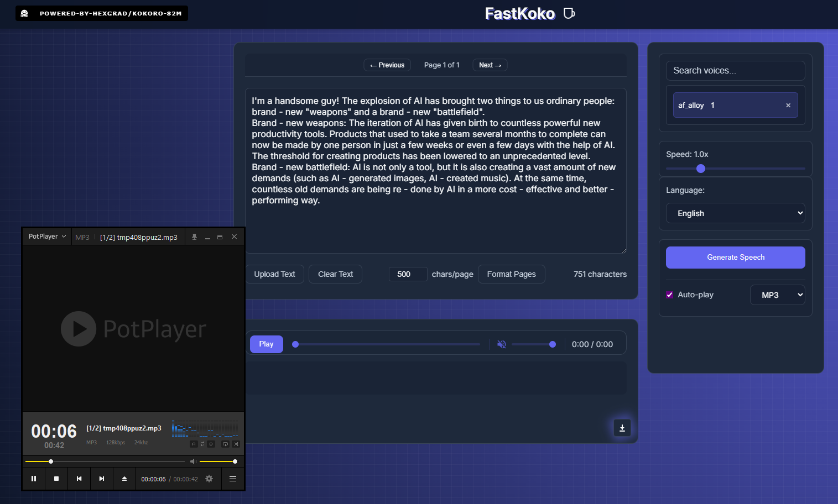Screen dimensions: 838x504
Task: Click the FastKoko Play button
Action: click(x=267, y=344)
